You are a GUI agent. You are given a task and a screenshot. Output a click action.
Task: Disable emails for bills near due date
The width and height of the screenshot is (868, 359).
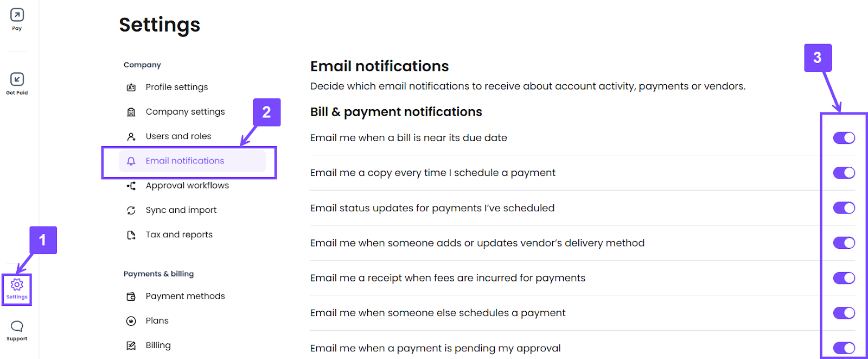[x=843, y=138]
